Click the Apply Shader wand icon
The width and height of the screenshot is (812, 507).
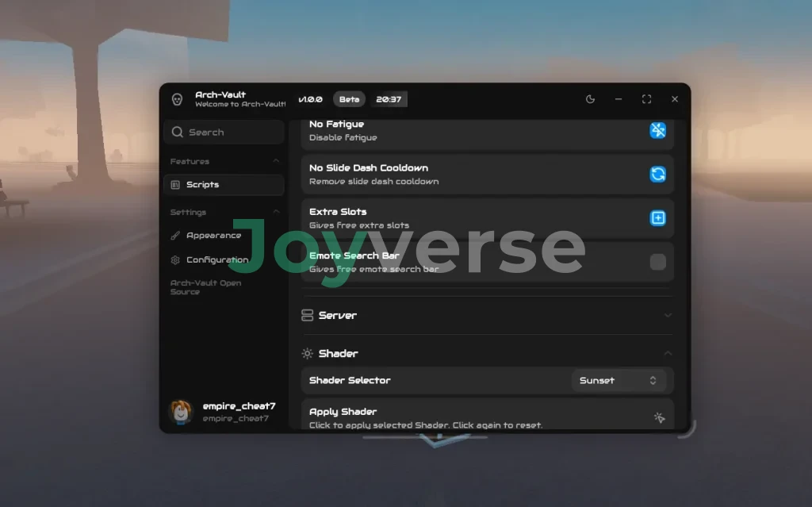point(658,417)
